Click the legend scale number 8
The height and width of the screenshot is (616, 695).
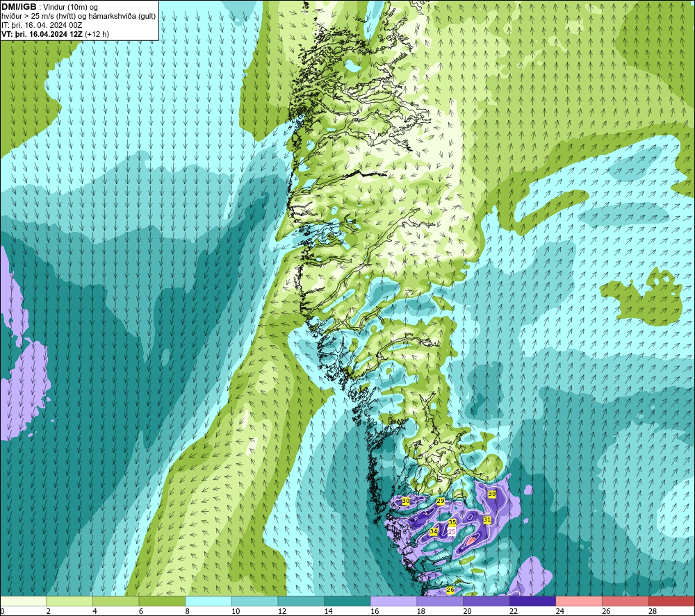coord(188,611)
